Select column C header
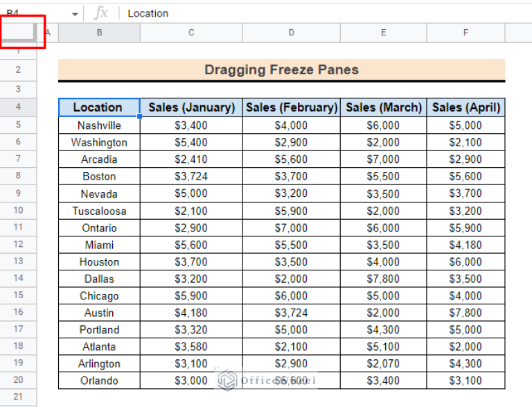 tap(191, 33)
